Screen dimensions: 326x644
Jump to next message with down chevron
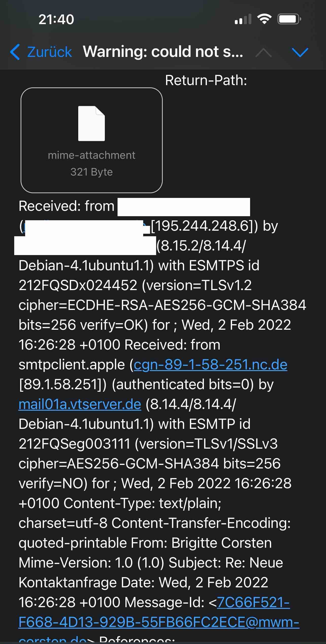click(300, 52)
